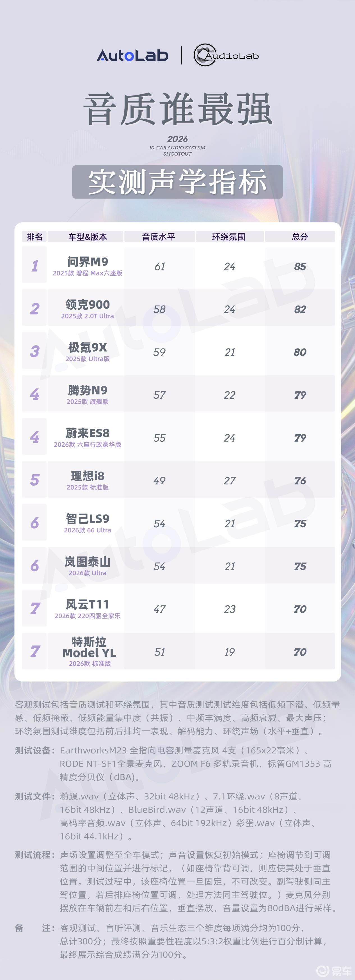
Task: Click the rank 5 number badge
Action: (35, 480)
